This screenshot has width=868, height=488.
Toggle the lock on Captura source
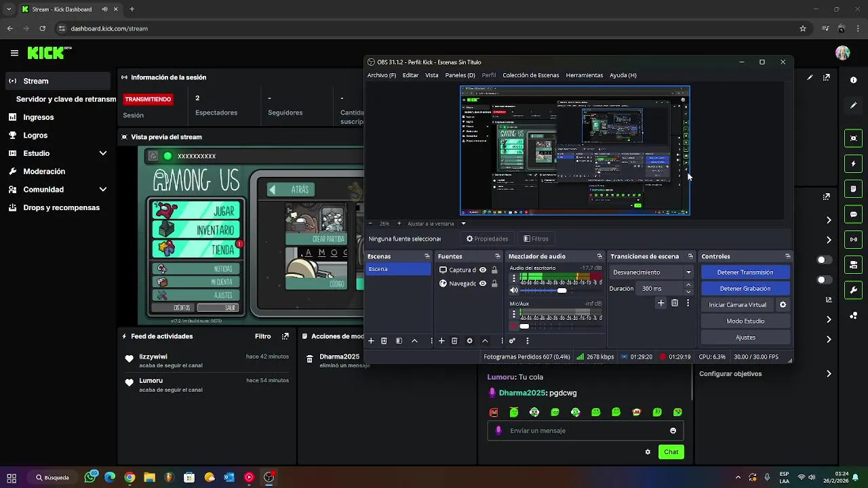coord(494,270)
